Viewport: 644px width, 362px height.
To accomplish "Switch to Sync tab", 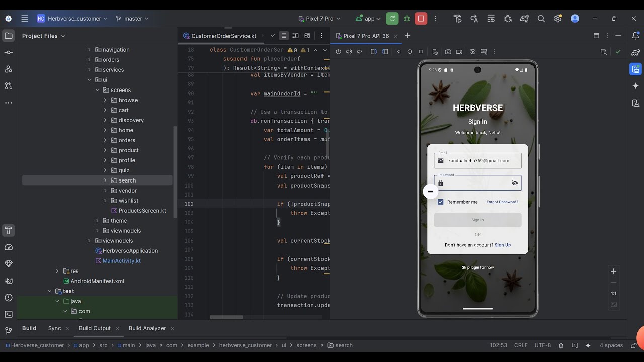I will tap(54, 328).
